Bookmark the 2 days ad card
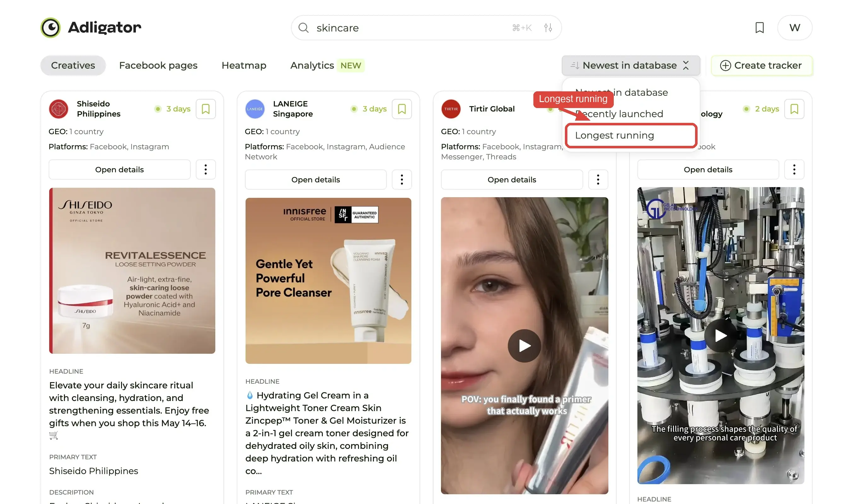The width and height of the screenshot is (853, 504). click(x=794, y=109)
